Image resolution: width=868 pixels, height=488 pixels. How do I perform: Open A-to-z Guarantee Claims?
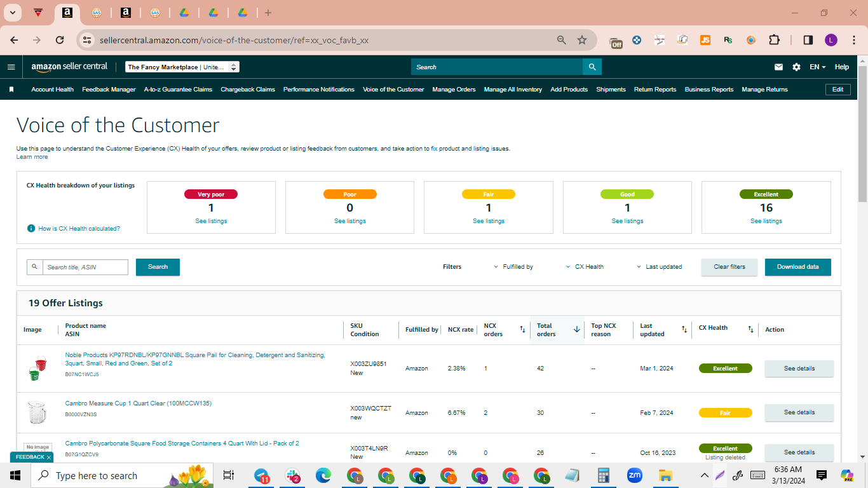click(x=178, y=90)
